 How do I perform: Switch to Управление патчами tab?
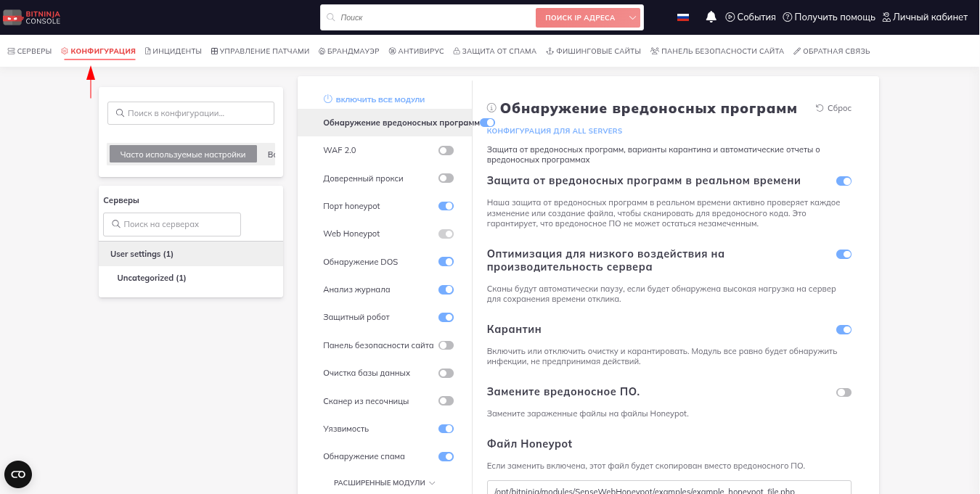pyautogui.click(x=260, y=52)
